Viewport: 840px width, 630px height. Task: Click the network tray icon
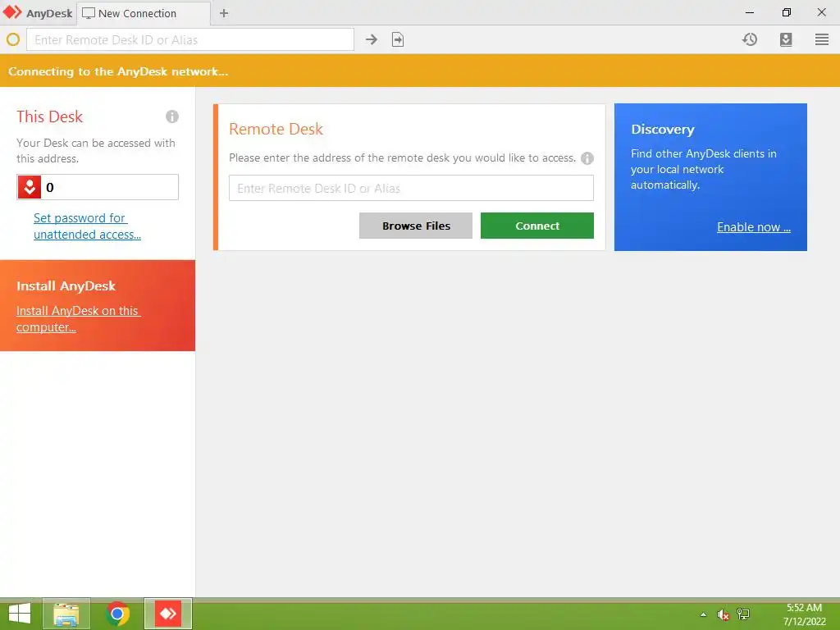tap(743, 614)
